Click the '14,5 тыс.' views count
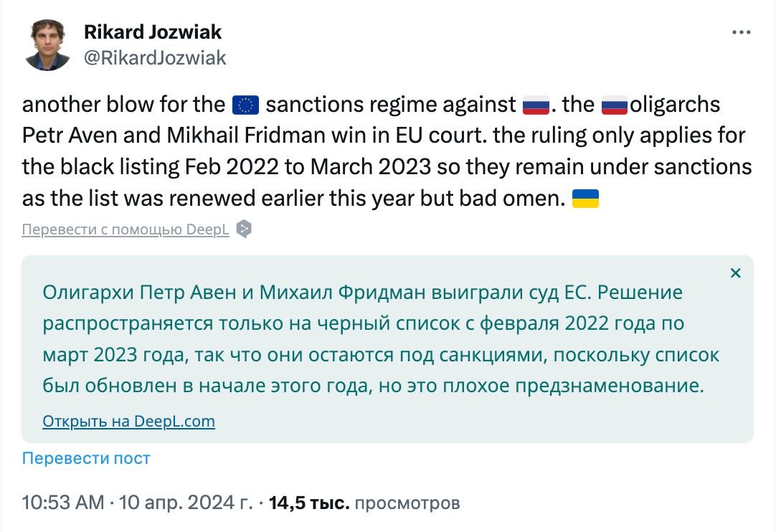This screenshot has width=776, height=532. (x=309, y=503)
